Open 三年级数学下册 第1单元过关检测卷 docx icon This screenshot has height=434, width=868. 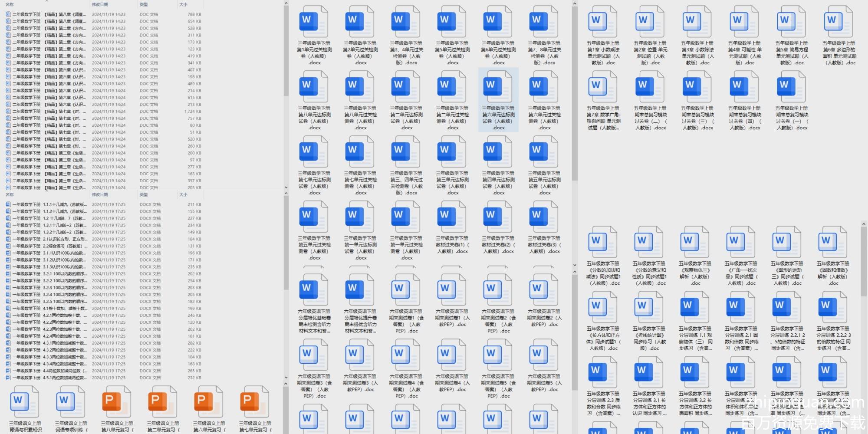(313, 22)
